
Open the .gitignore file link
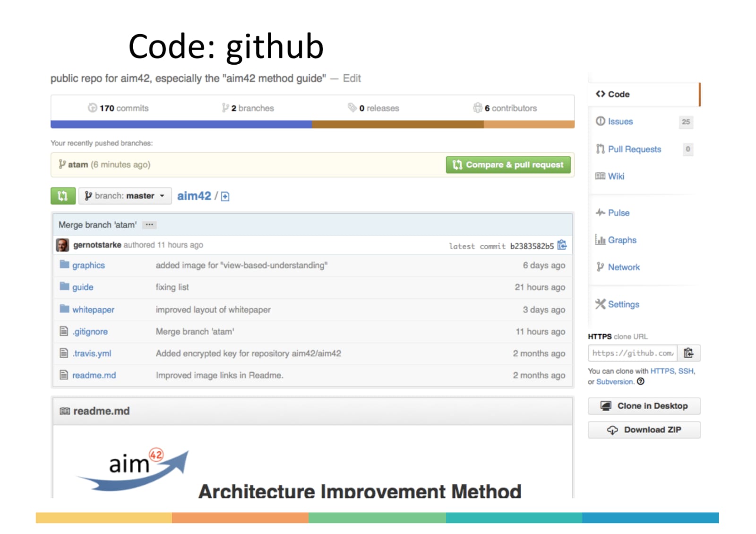[90, 332]
